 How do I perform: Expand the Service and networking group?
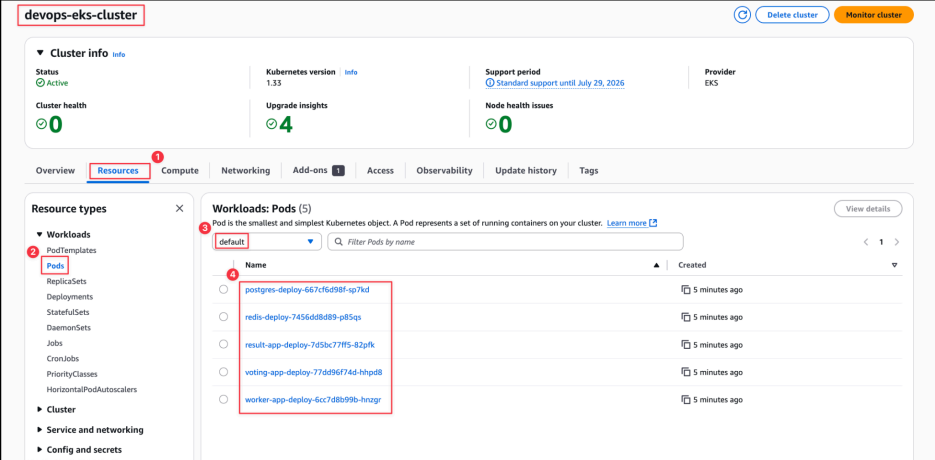(x=39, y=430)
